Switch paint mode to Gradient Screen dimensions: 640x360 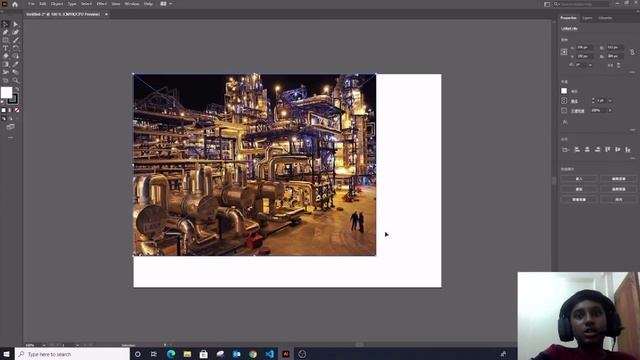(10, 110)
